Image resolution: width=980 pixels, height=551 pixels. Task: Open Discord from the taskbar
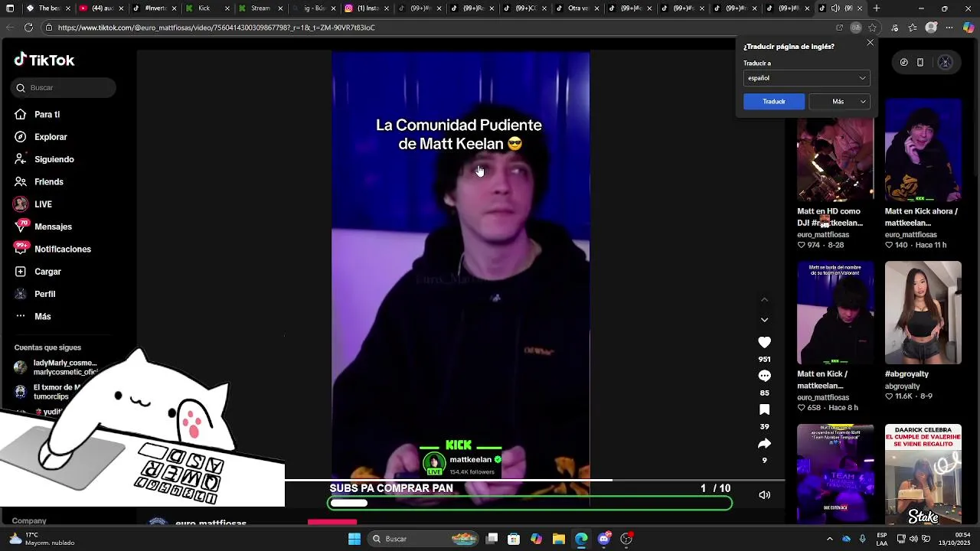tap(604, 539)
